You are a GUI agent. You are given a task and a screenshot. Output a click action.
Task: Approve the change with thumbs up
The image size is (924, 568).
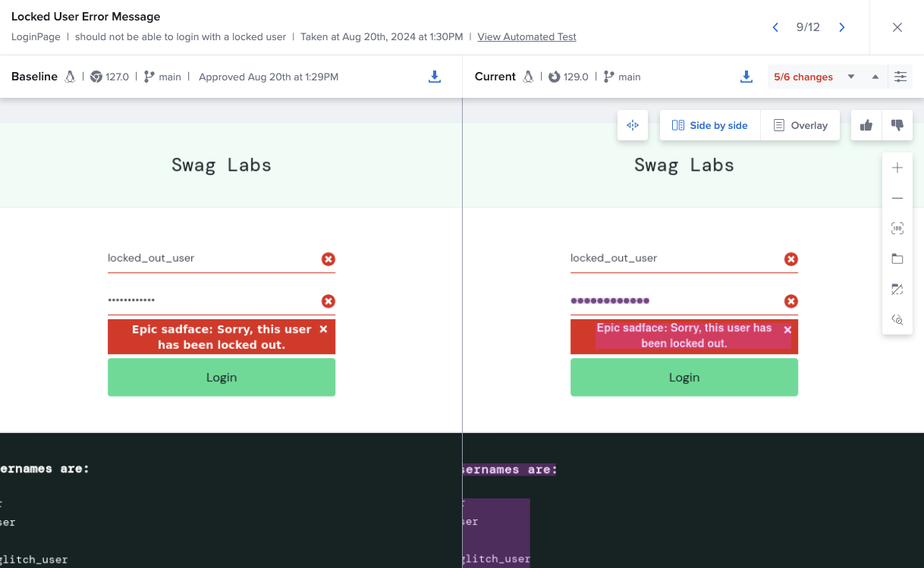pos(866,124)
